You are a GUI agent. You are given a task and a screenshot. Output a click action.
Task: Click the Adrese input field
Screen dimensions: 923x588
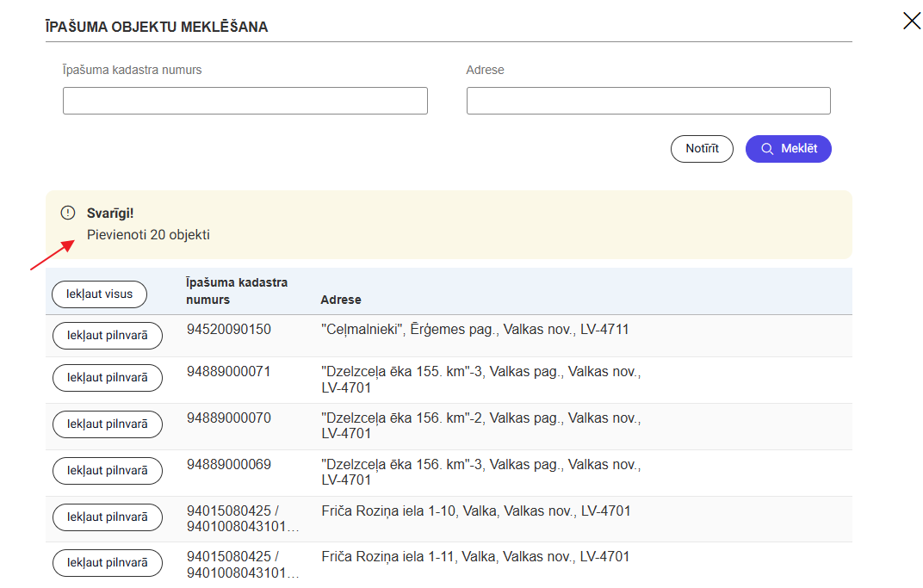pos(647,101)
